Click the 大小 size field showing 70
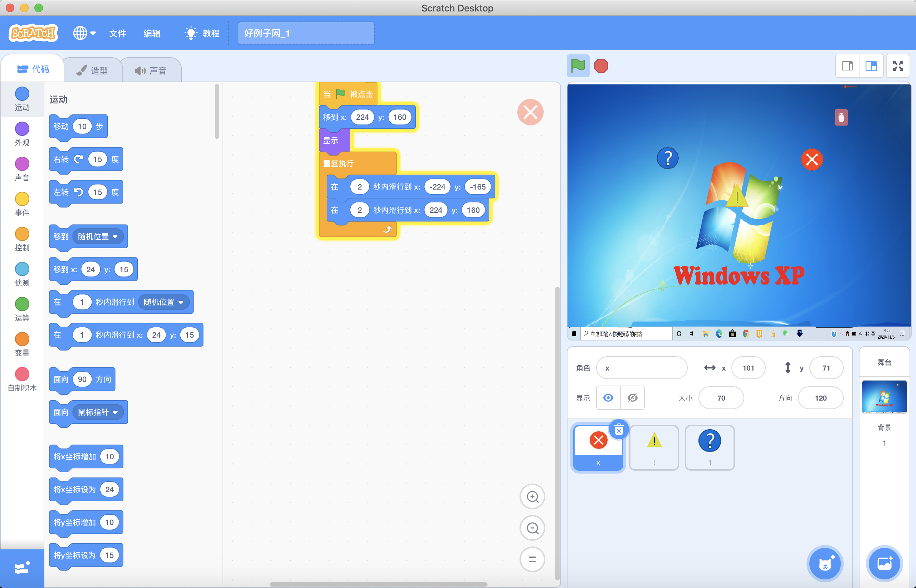 click(x=721, y=398)
